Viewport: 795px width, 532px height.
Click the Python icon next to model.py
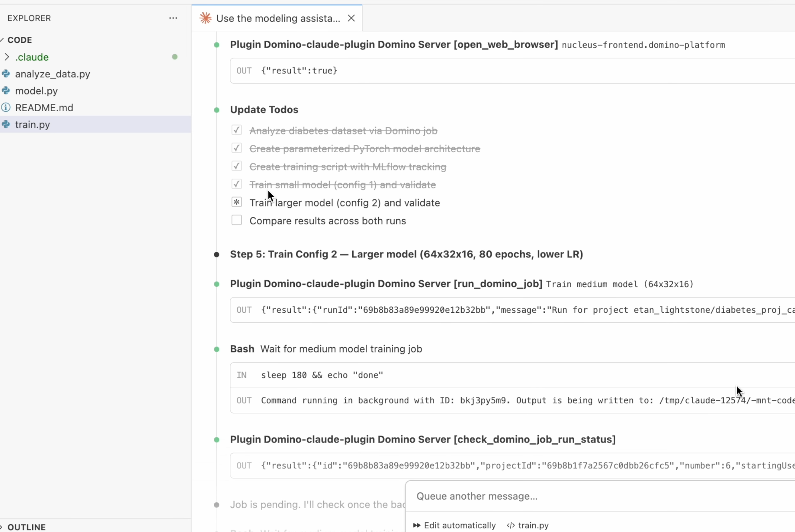pyautogui.click(x=6, y=91)
